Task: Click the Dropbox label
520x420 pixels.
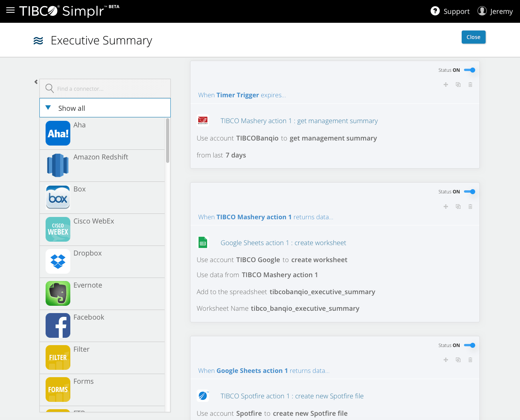Action: [x=88, y=253]
